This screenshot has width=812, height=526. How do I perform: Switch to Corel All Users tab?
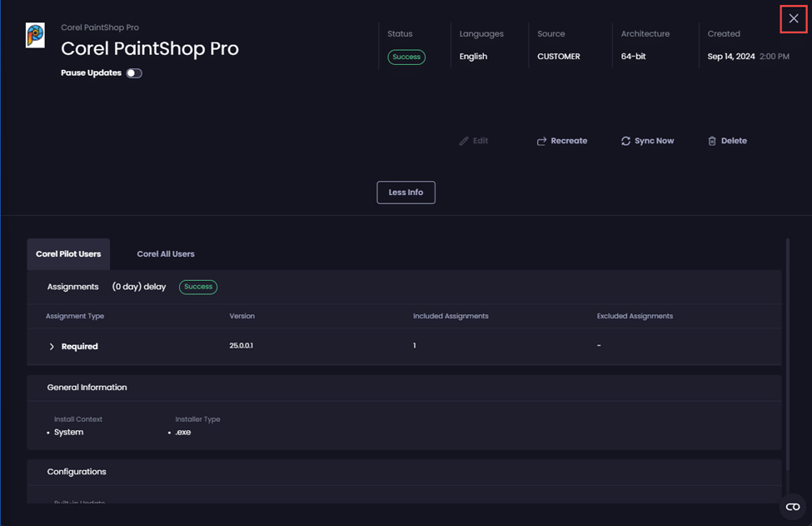[x=166, y=254]
